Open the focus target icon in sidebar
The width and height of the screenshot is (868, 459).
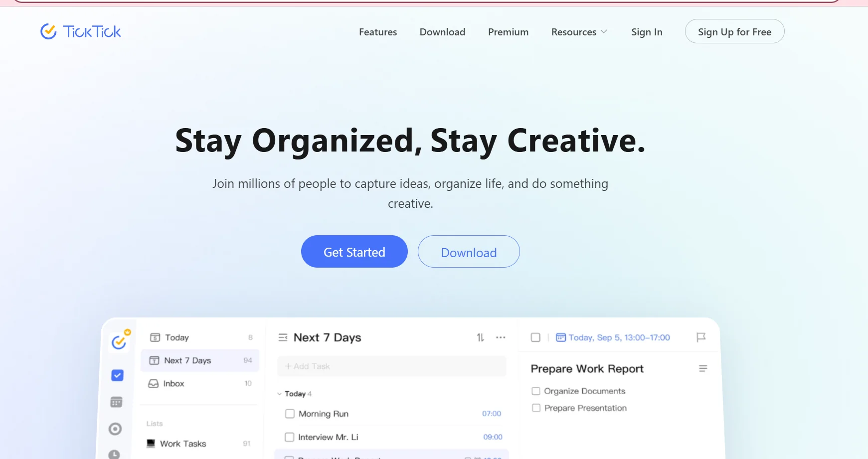(115, 429)
